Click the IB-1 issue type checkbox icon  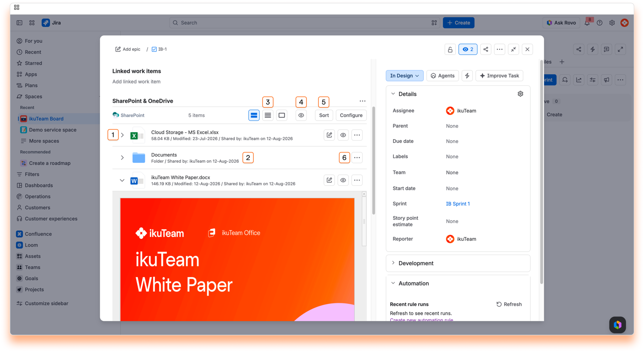pyautogui.click(x=154, y=49)
